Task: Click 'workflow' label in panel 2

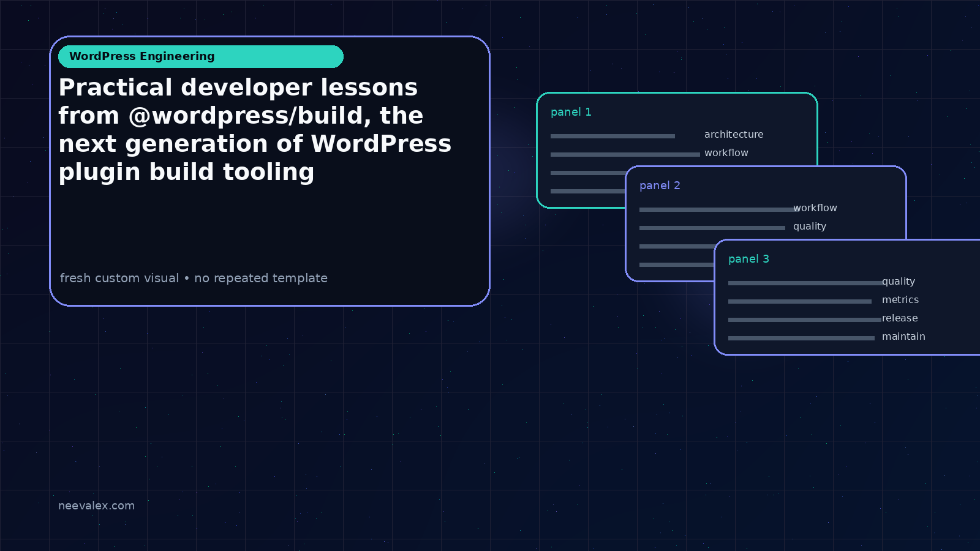Action: coord(815,208)
